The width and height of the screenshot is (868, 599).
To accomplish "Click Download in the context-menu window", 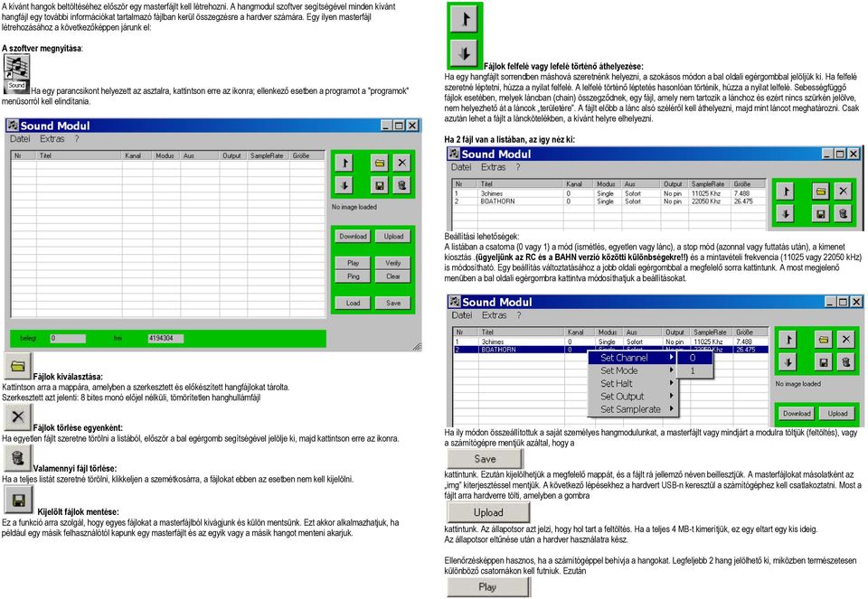I will coord(797,413).
